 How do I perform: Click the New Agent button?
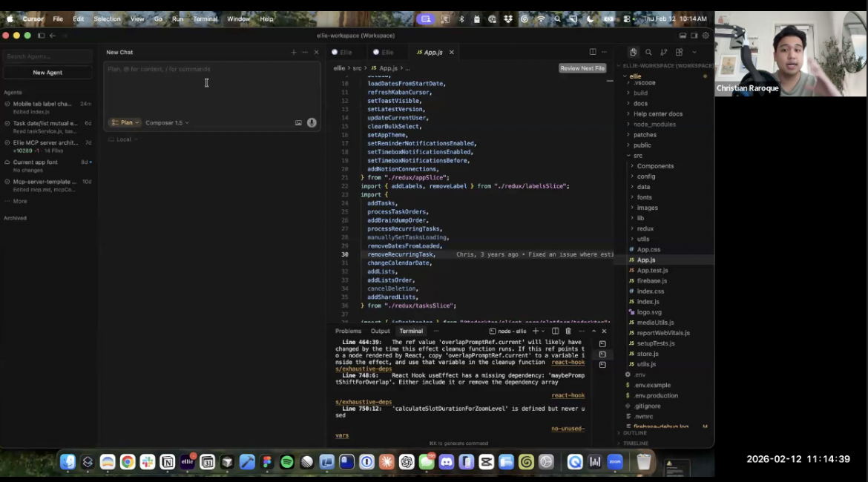[x=47, y=73]
